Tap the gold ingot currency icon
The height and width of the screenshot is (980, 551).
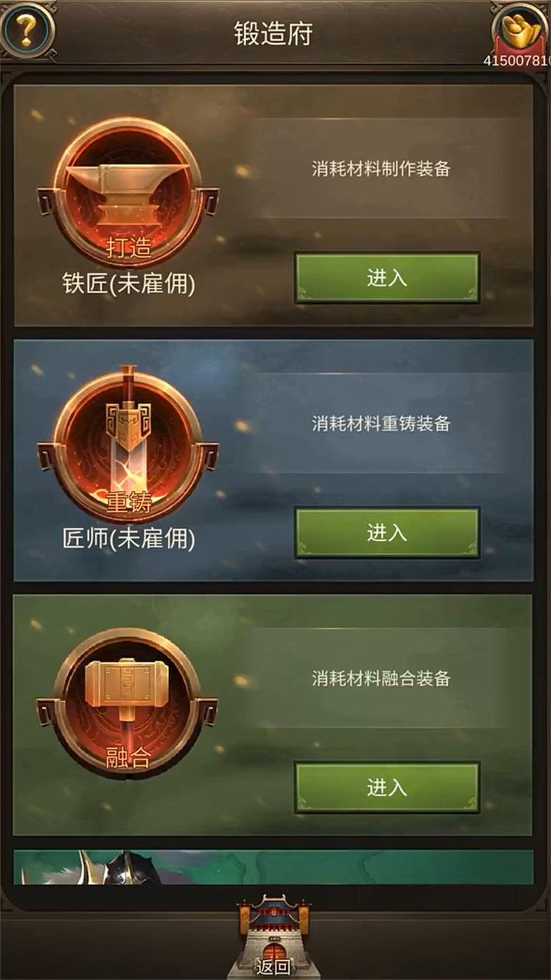tap(520, 29)
